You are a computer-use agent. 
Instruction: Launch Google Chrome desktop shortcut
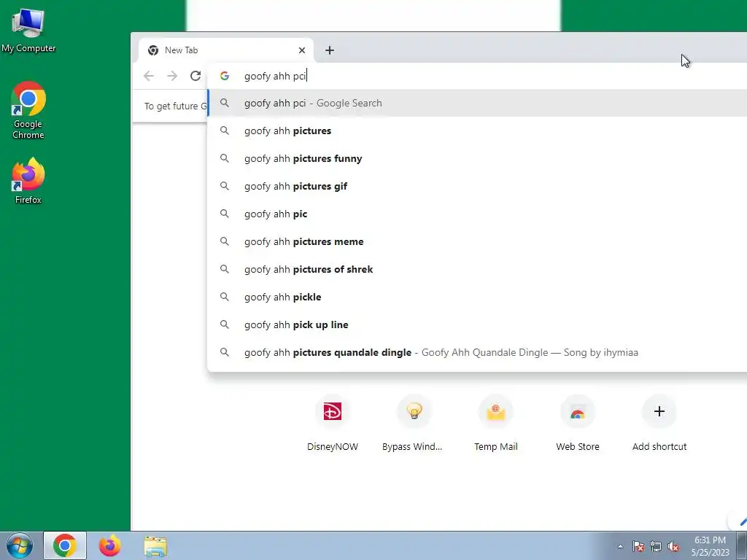pyautogui.click(x=28, y=110)
